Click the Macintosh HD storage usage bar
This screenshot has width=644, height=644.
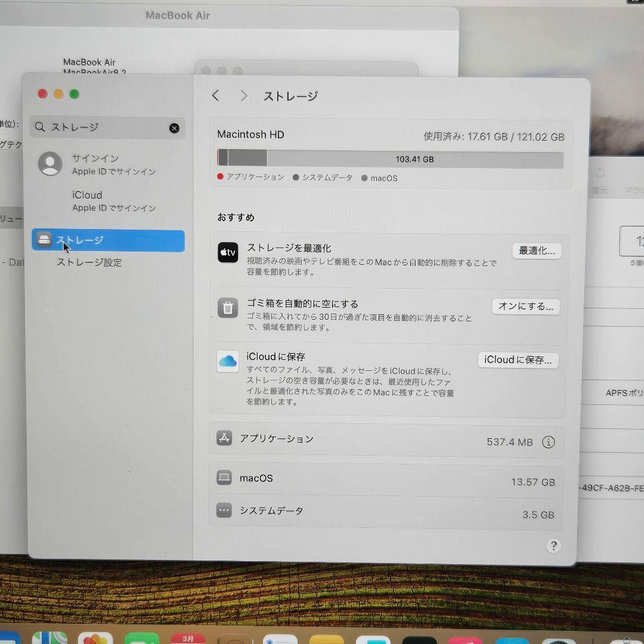(391, 159)
